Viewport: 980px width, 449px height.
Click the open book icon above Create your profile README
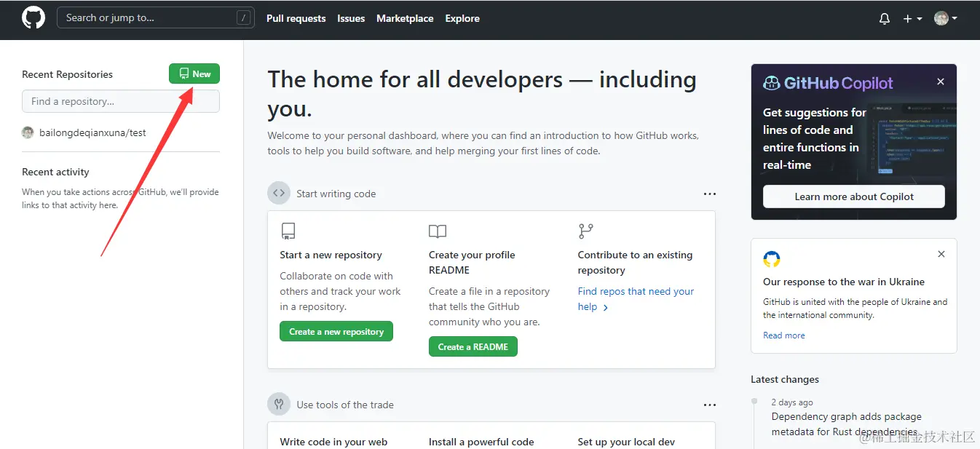click(438, 231)
